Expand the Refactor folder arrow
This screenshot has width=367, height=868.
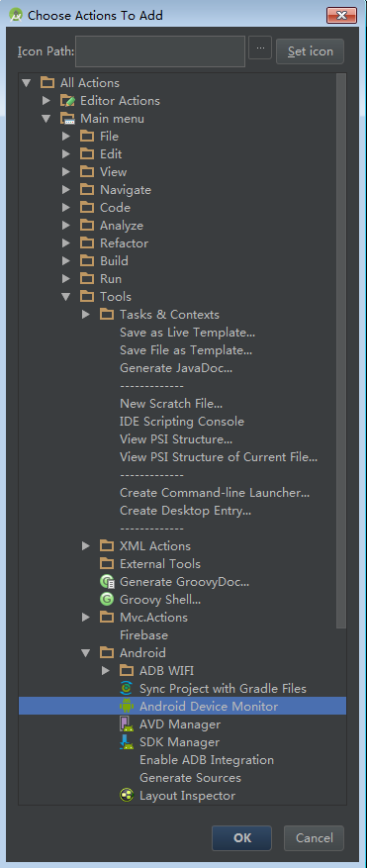coord(66,243)
